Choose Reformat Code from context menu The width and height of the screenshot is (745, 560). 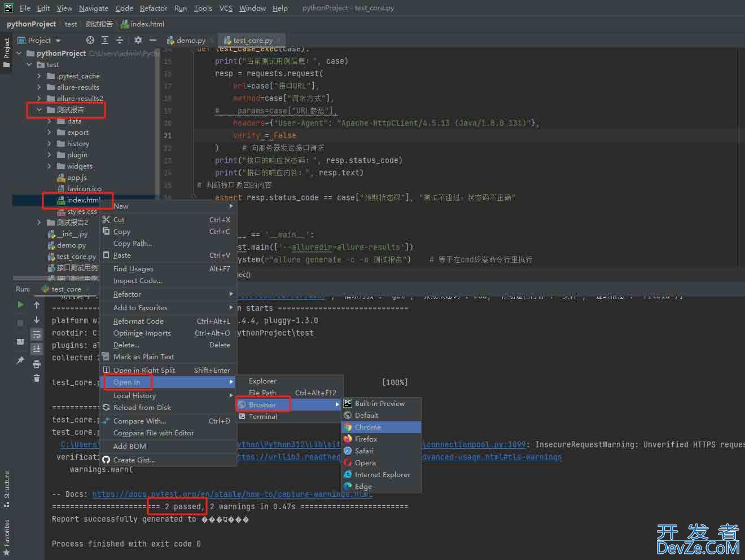tap(167, 321)
